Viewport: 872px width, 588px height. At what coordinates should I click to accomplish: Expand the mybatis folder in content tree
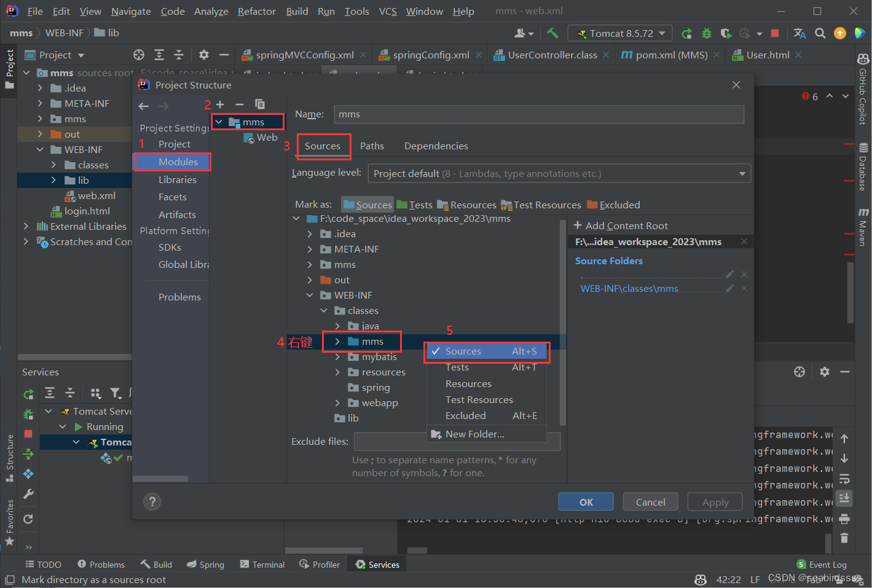coord(337,356)
